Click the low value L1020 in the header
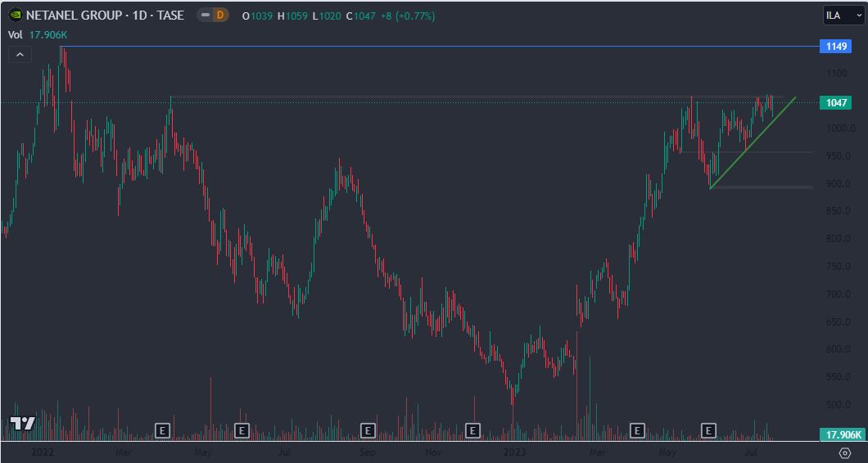Screen dimensions: 868x463 point(327,16)
